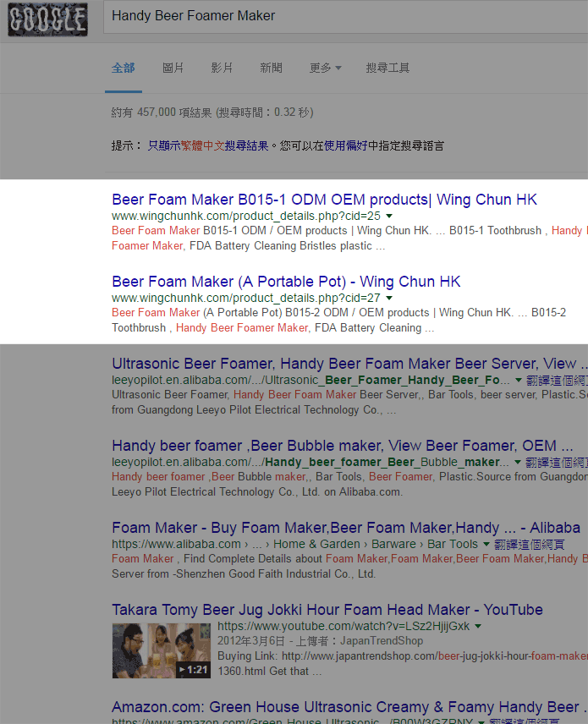Viewport: 588px width, 724px height.
Task: Open the Ultrasonic Beer Foamer, Handy Beer Foam Maker result
Action: tap(349, 364)
